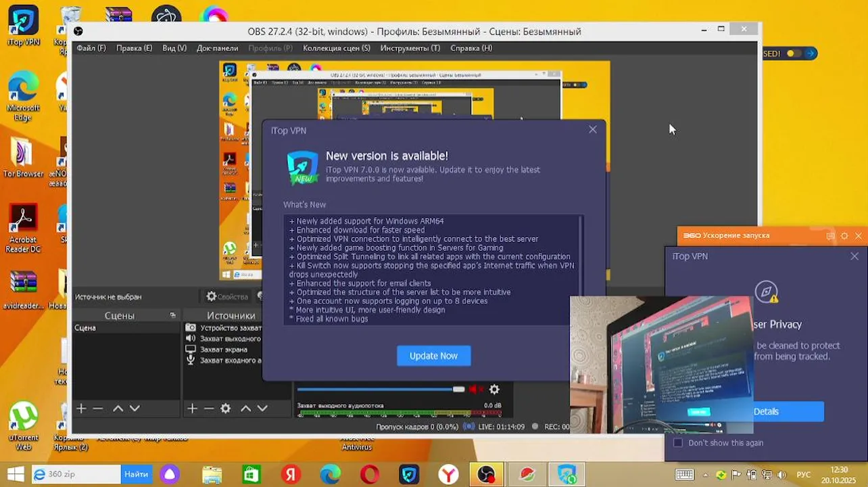Show hidden system tray icons arrow

click(707, 475)
